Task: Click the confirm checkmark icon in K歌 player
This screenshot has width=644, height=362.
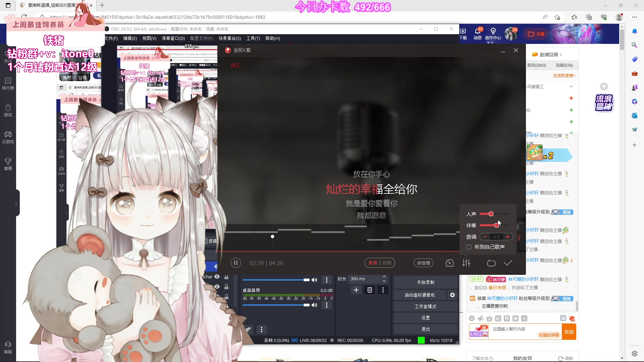Action: coord(508,263)
